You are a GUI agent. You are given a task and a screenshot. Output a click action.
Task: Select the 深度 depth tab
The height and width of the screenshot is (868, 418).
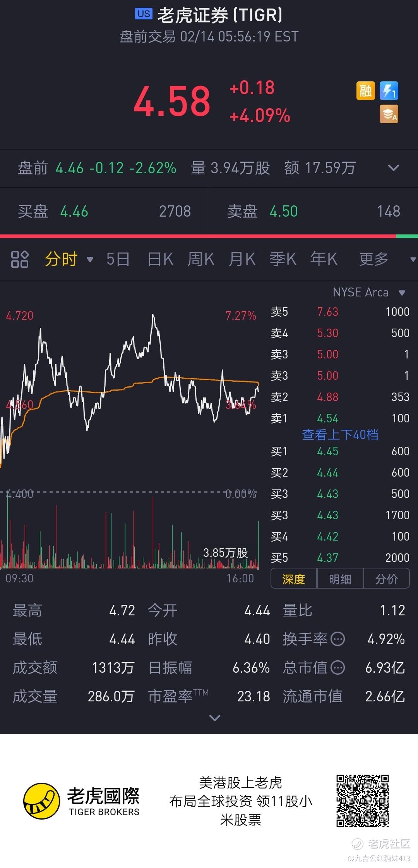click(x=294, y=579)
